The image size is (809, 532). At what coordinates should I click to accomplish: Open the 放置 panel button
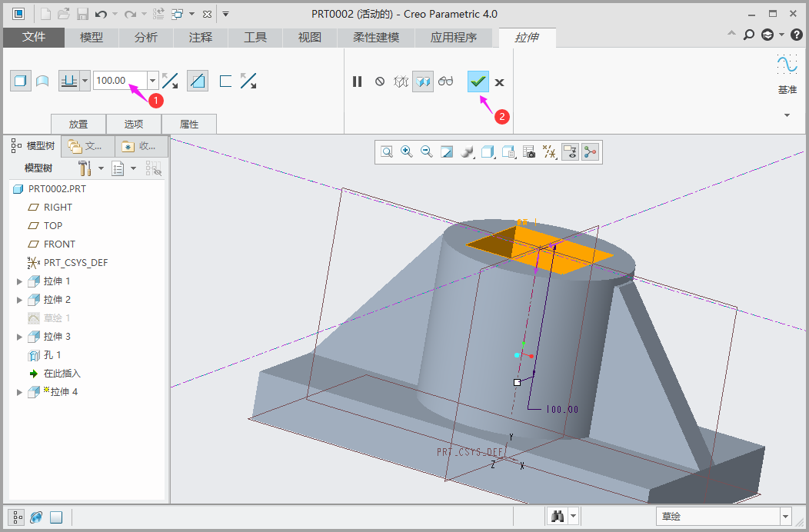(78, 124)
